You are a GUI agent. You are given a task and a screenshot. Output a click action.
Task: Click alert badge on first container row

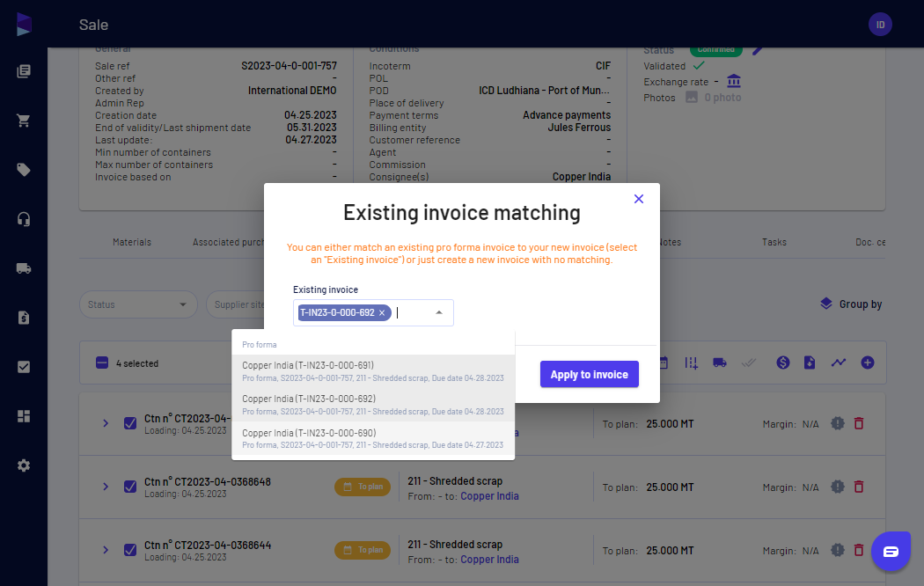[x=838, y=423]
